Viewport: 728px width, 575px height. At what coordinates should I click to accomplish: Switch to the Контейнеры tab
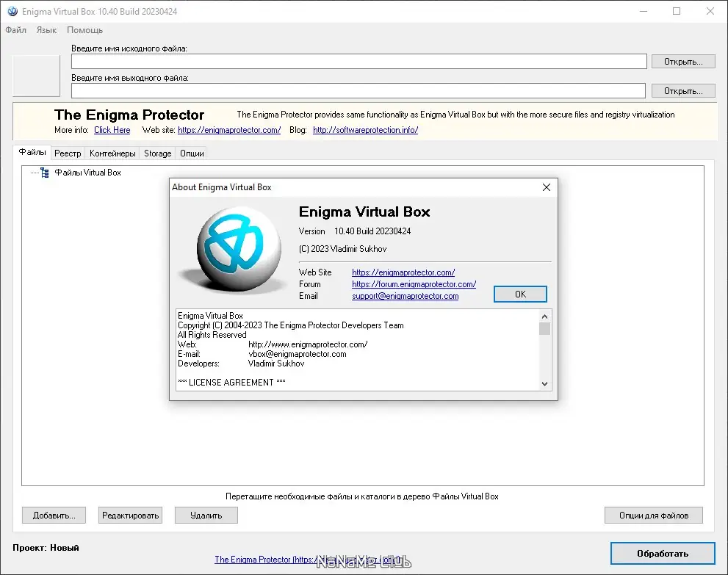click(112, 153)
